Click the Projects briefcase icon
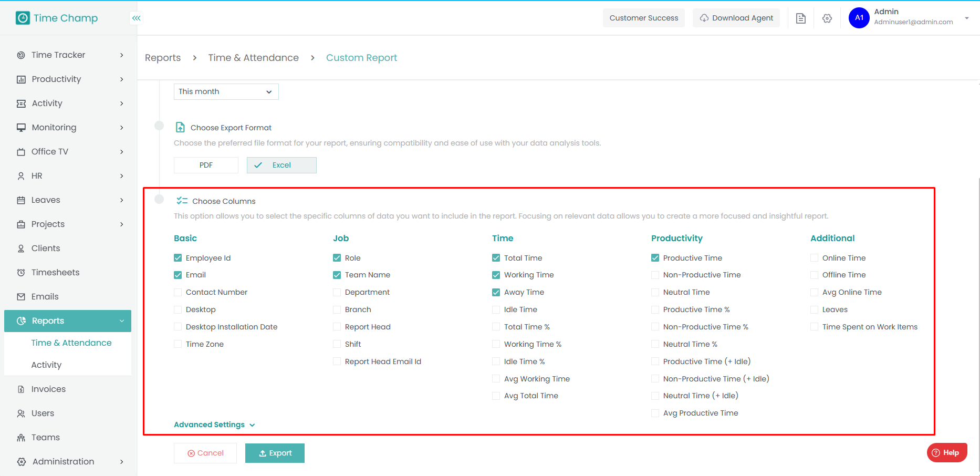 pyautogui.click(x=21, y=224)
